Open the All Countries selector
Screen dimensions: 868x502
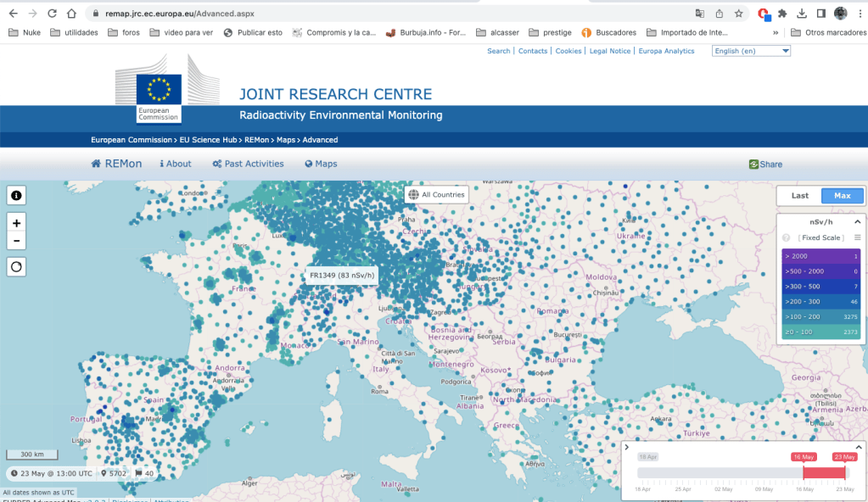pos(436,194)
